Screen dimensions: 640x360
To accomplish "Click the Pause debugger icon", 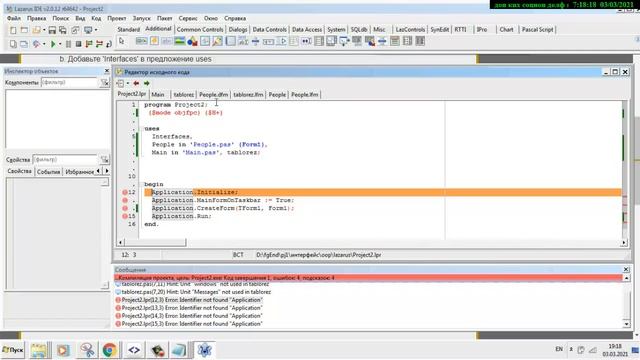I will [68, 44].
